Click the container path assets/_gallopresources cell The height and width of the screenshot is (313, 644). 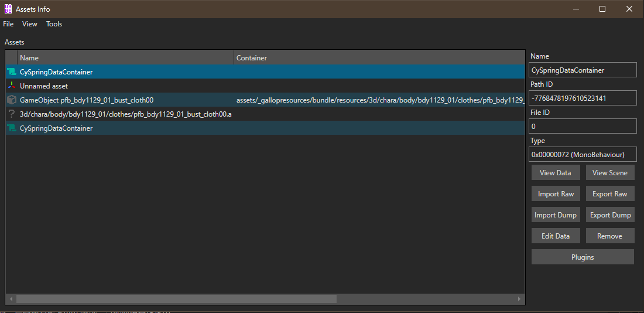tap(380, 100)
